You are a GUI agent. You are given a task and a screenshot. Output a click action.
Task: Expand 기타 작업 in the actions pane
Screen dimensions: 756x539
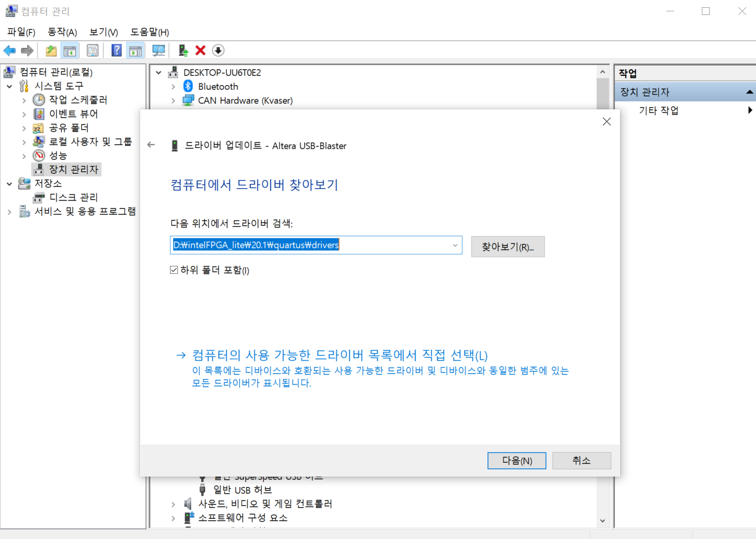coord(750,110)
